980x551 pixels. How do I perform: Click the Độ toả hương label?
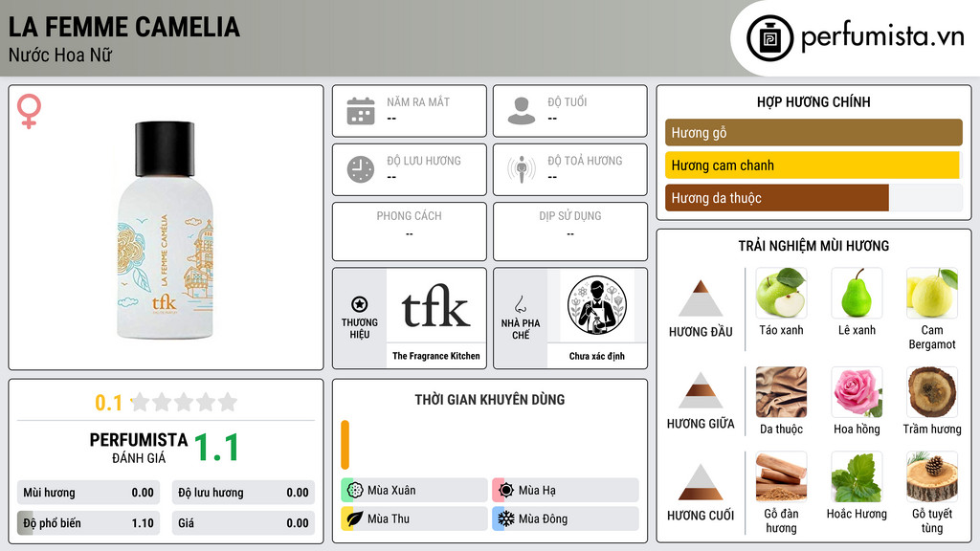tap(585, 161)
